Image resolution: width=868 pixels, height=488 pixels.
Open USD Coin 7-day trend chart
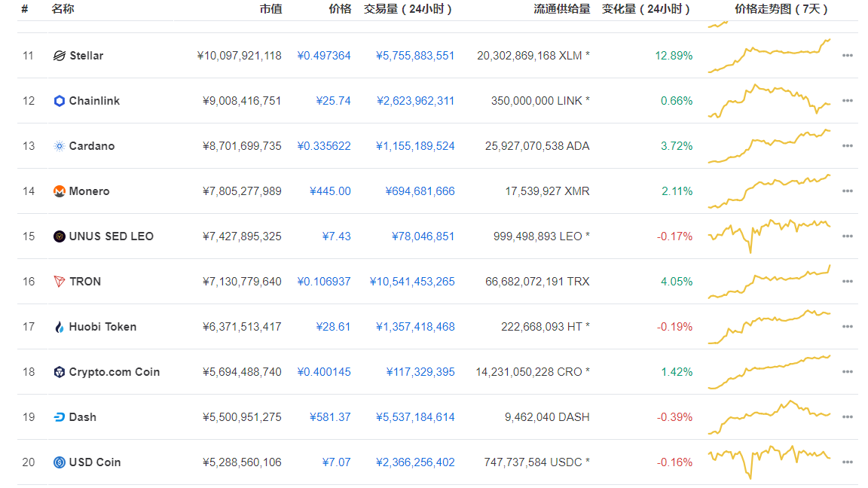click(769, 462)
